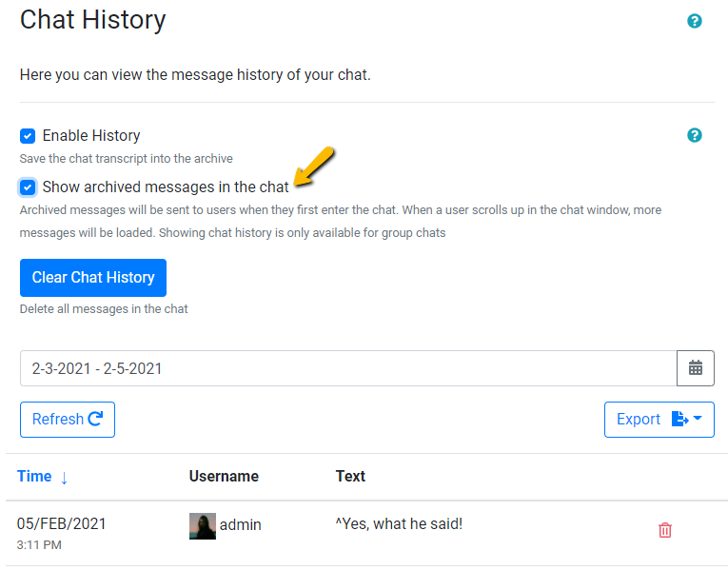Delete admin's message with trash icon
The image size is (728, 570).
coord(665,530)
